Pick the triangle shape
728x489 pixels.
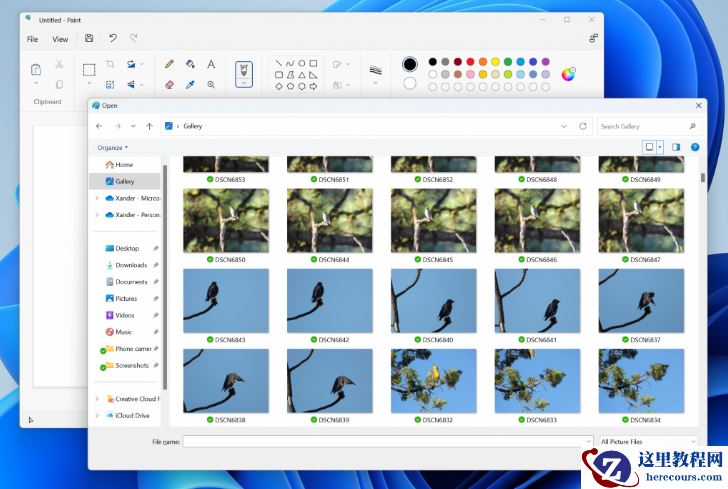(x=302, y=74)
